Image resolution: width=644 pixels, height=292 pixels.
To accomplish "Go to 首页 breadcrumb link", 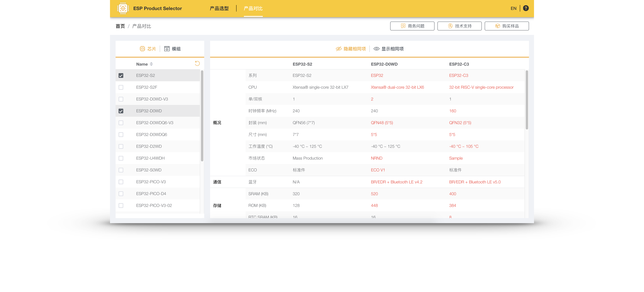I will [120, 26].
